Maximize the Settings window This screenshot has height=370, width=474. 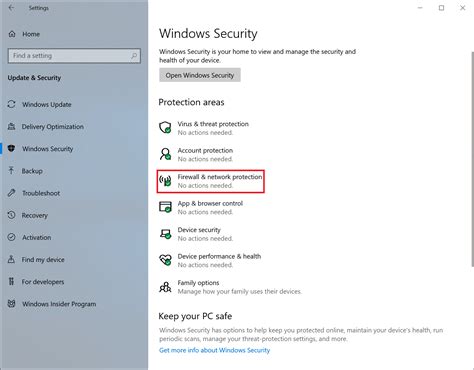coord(441,8)
